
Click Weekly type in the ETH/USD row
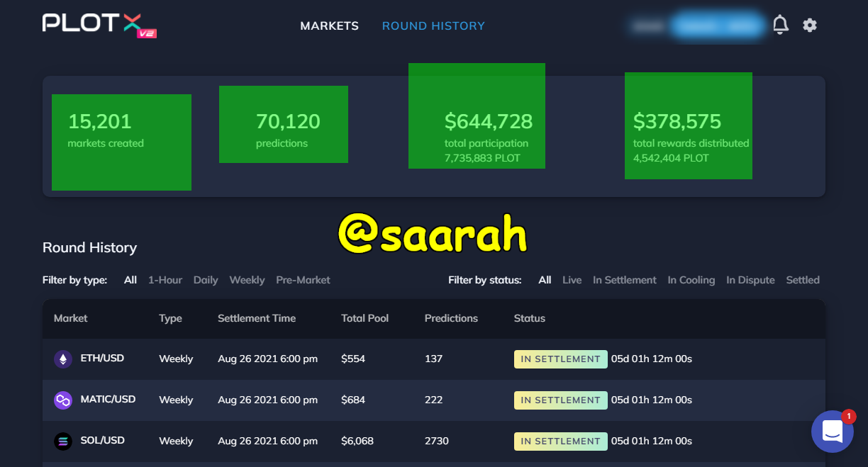[x=176, y=359]
